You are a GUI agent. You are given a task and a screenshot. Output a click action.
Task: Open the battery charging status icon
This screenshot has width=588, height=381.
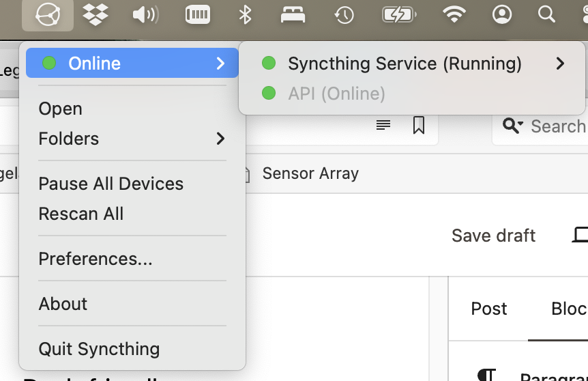point(399,15)
